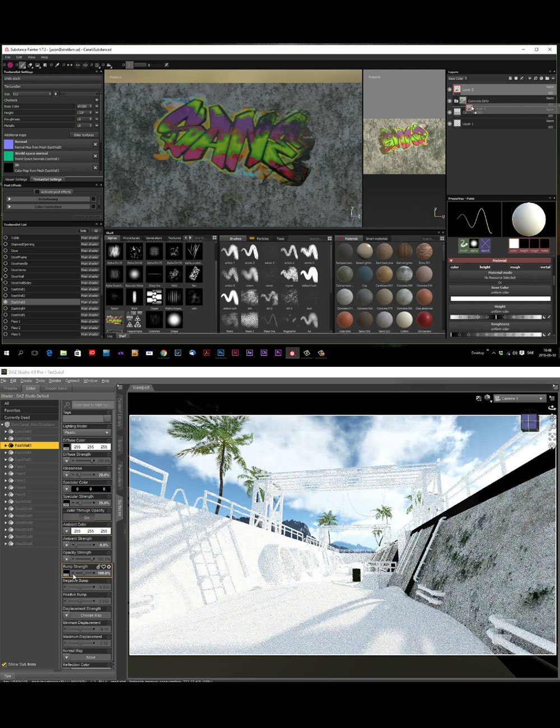
Task: Toggle visibility of Layer 1
Action: click(450, 123)
